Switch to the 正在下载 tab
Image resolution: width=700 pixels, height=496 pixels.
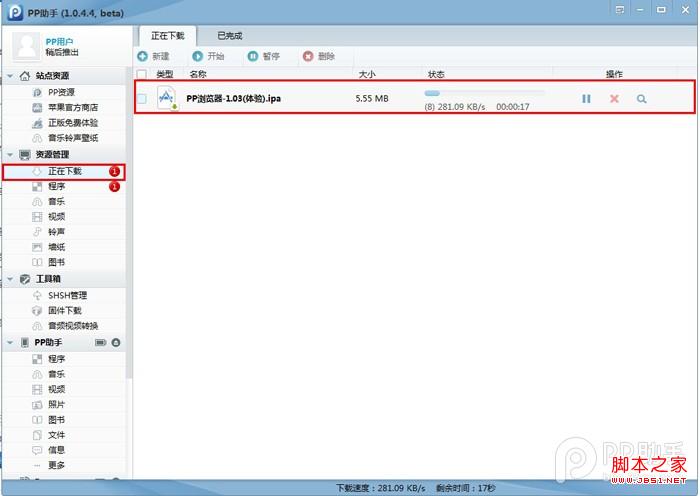pos(168,36)
